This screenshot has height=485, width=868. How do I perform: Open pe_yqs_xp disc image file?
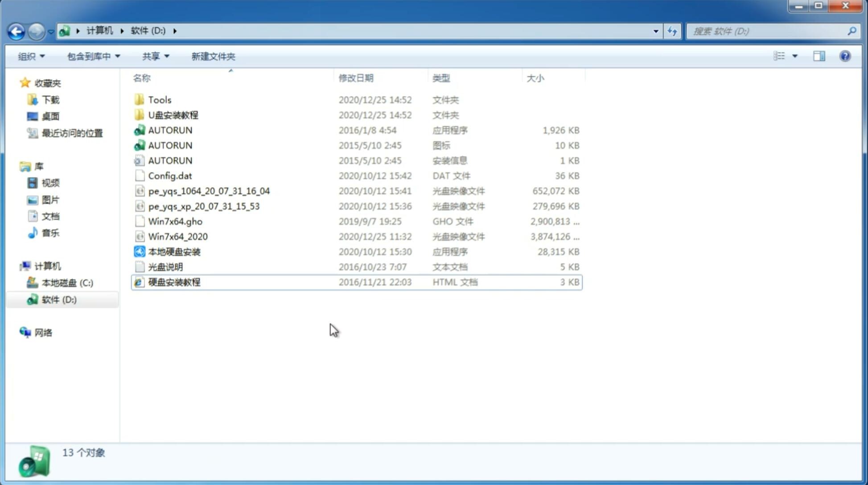pyautogui.click(x=204, y=206)
